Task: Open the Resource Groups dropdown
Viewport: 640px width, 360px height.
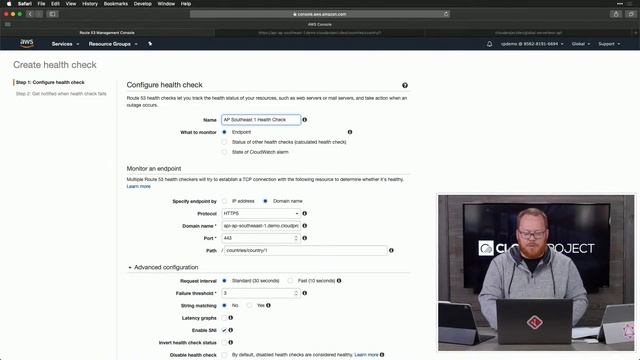Action: [x=113, y=44]
